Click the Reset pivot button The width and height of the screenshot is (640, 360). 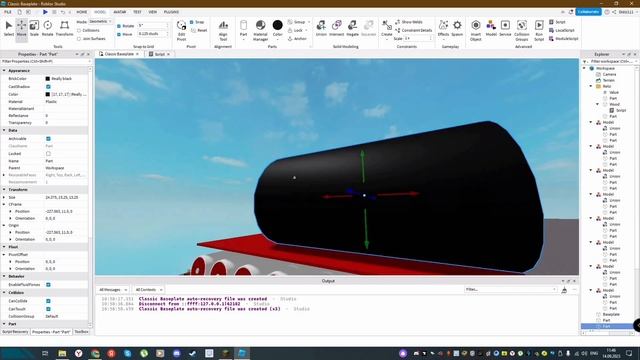pyautogui.click(x=199, y=30)
